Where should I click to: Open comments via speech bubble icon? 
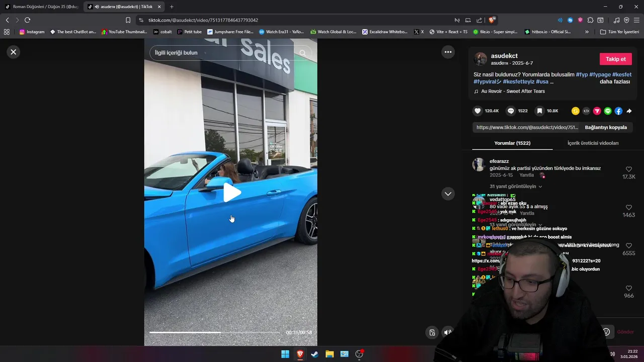tap(511, 111)
